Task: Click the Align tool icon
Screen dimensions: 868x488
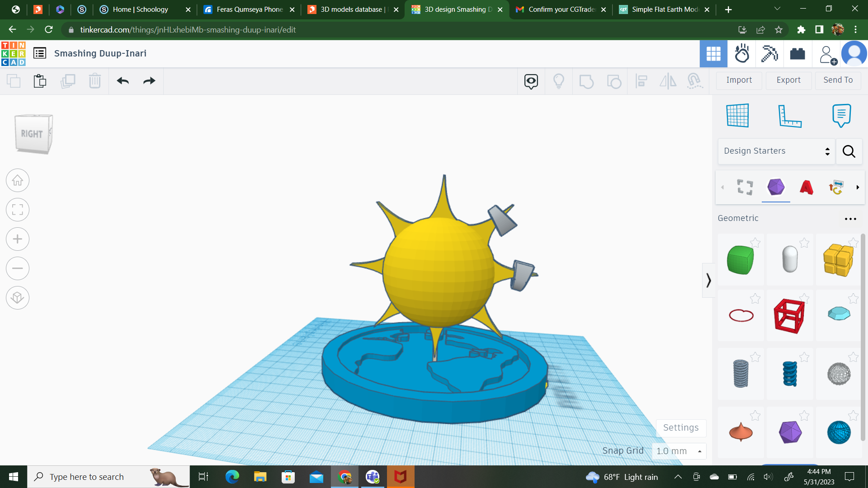Action: click(641, 81)
